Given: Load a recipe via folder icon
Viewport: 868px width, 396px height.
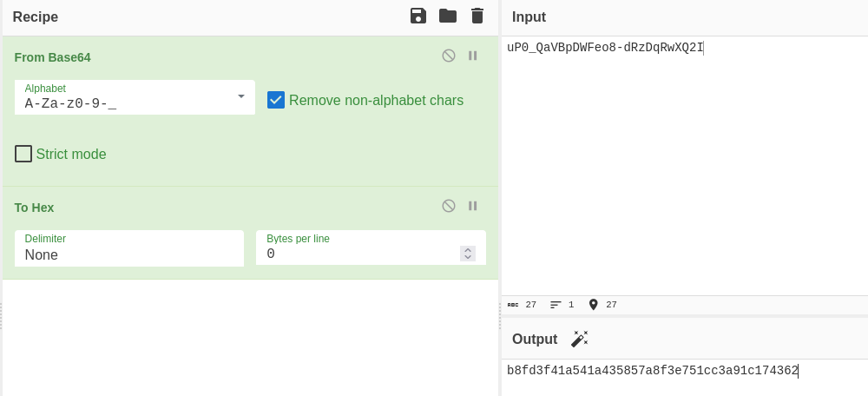Looking at the screenshot, I should tap(448, 16).
